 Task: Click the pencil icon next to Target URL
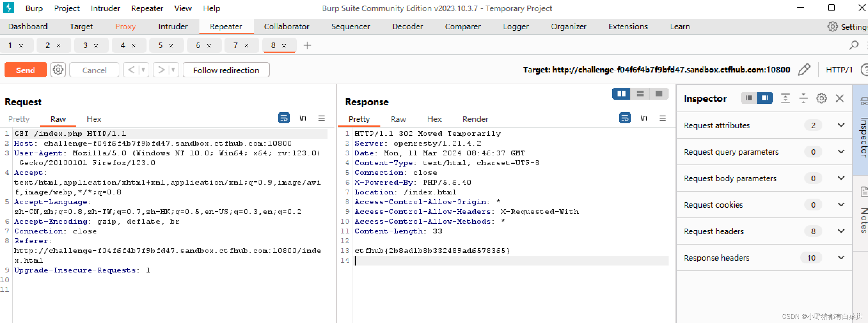(804, 70)
